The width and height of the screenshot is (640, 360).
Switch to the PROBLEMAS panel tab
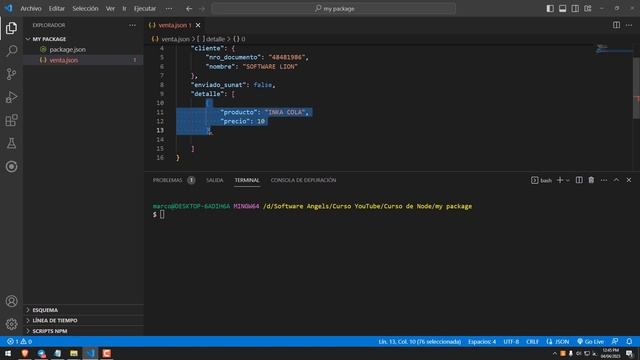coord(167,180)
